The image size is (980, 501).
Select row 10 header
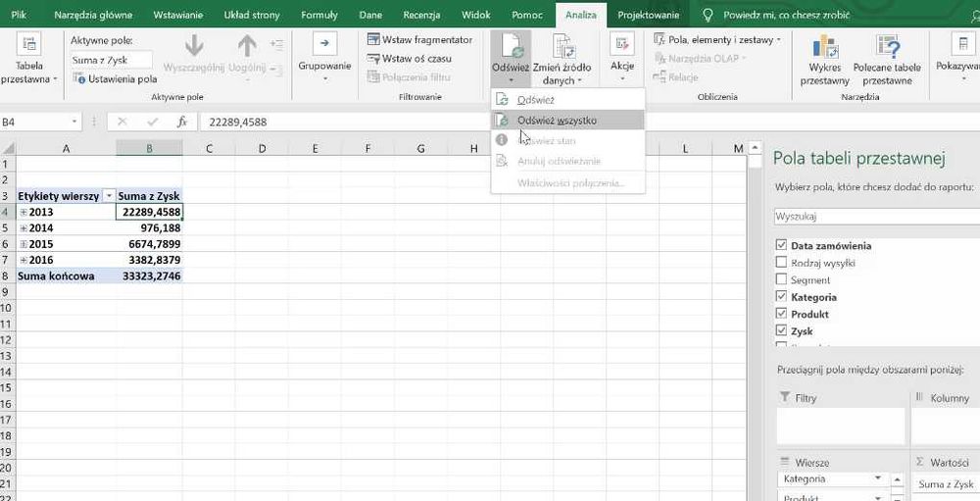(8, 308)
